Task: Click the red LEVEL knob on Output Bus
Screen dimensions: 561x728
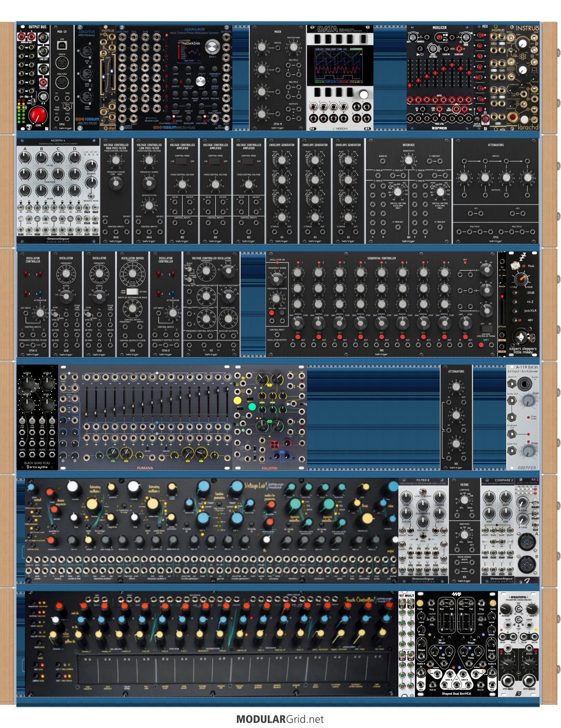Action: point(38,114)
